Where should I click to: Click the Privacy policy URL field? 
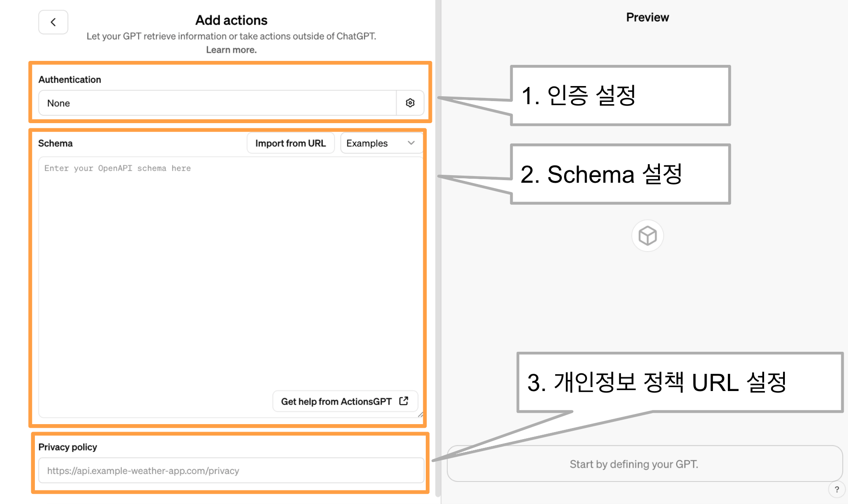click(x=231, y=470)
